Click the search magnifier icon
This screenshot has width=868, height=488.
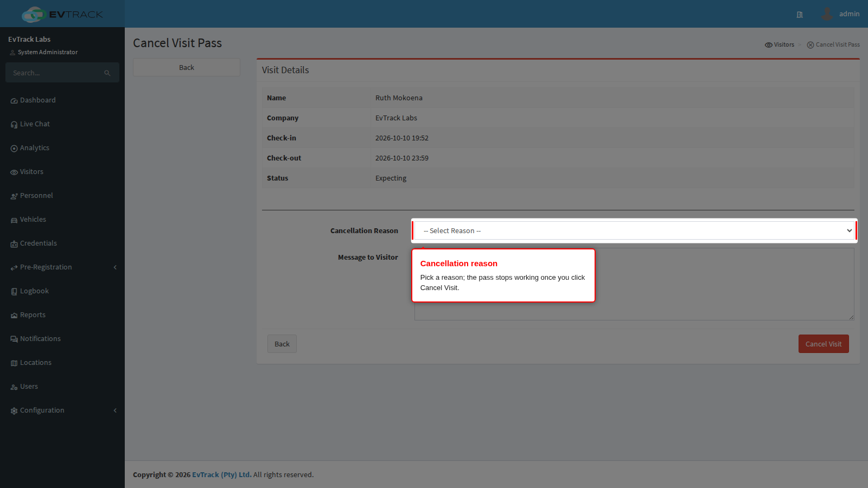click(x=107, y=73)
